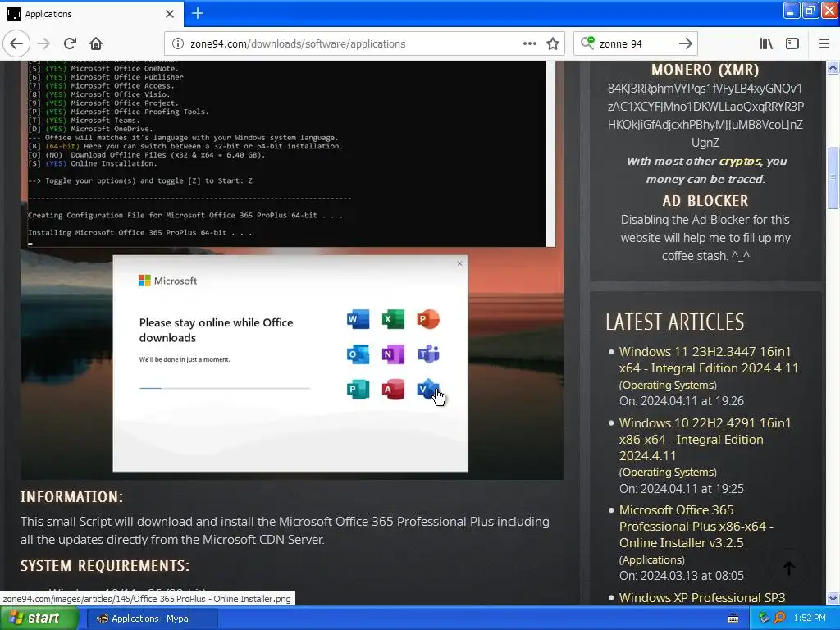Click the Microsoft logo in the installer dialog
840x630 pixels.
(167, 281)
